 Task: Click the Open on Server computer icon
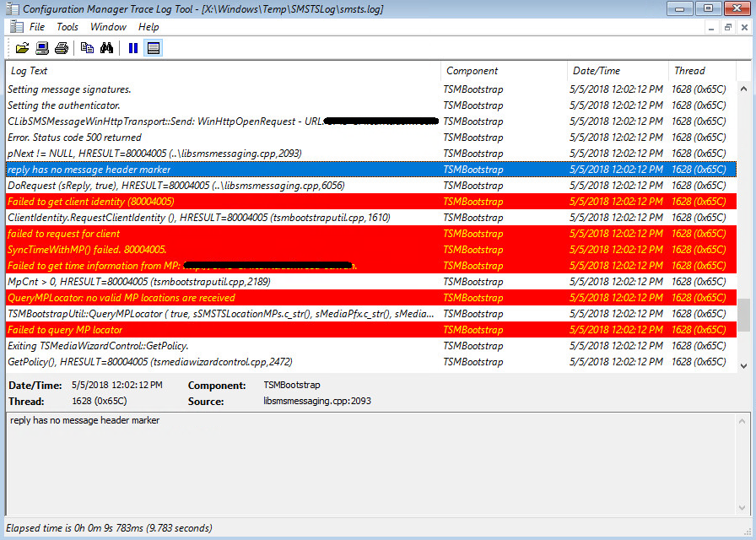click(x=42, y=48)
